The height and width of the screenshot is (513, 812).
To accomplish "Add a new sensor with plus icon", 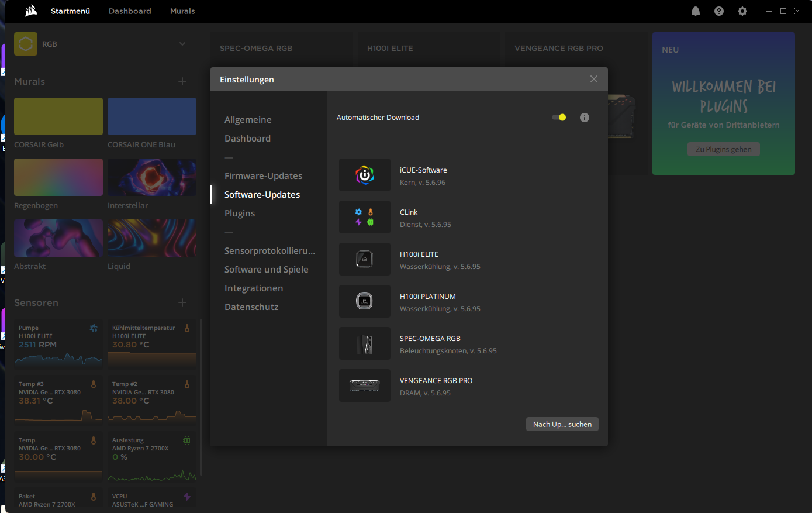I will pyautogui.click(x=182, y=302).
